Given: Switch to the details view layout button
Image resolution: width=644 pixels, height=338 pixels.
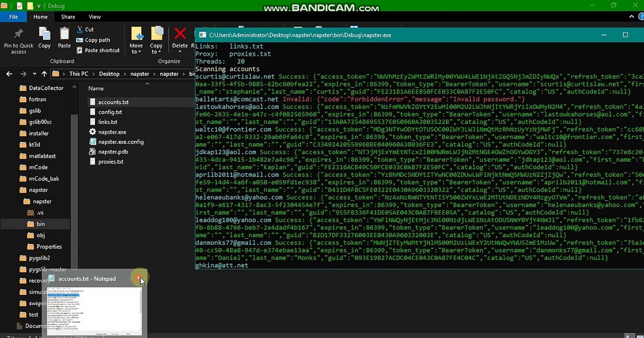Looking at the screenshot, I should click(628, 335).
